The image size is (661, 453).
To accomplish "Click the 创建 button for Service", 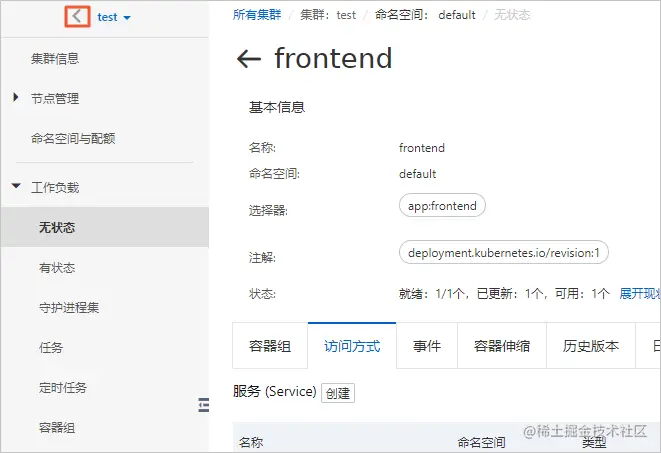I will pyautogui.click(x=338, y=393).
